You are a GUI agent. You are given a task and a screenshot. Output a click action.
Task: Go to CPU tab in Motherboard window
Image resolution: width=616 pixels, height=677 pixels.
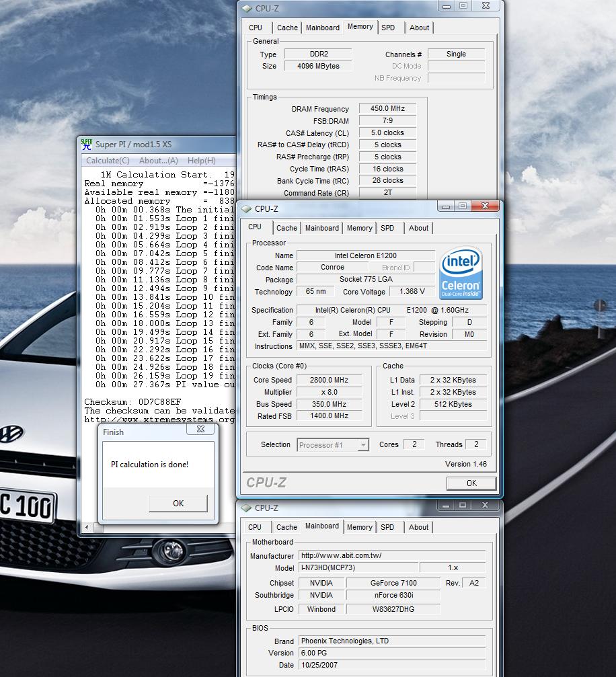[x=255, y=527]
